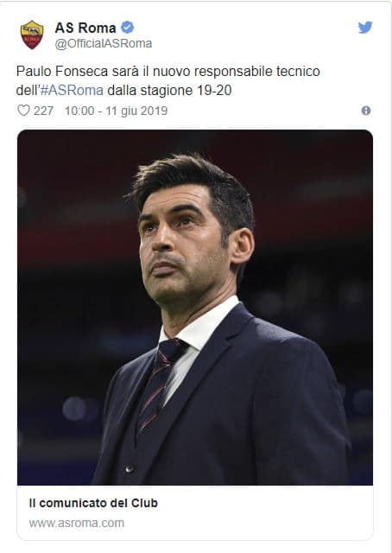The width and height of the screenshot is (392, 553).
Task: Open the Twitter bird logo
Action: point(365,28)
